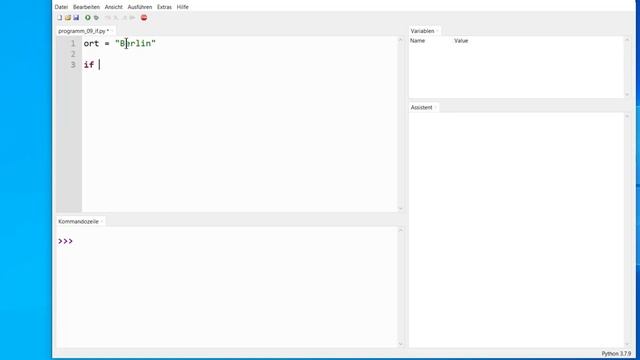Click line number 2 in the editor gutter

73,54
